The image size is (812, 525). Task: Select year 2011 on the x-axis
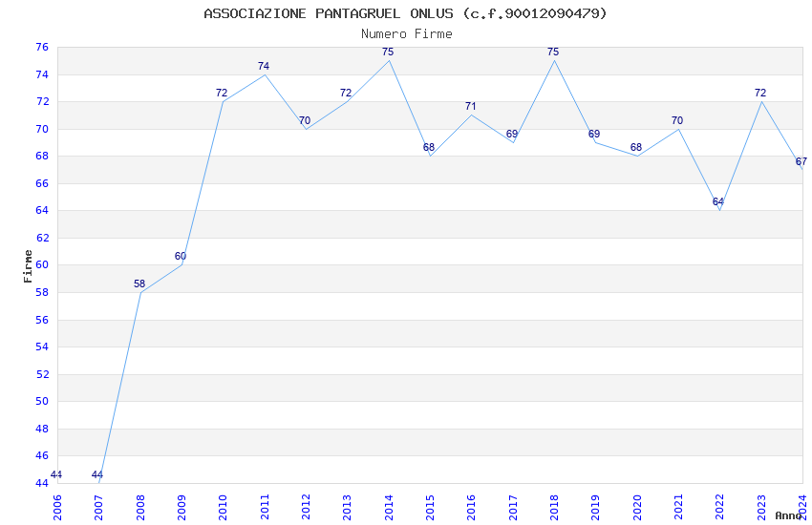click(x=265, y=507)
